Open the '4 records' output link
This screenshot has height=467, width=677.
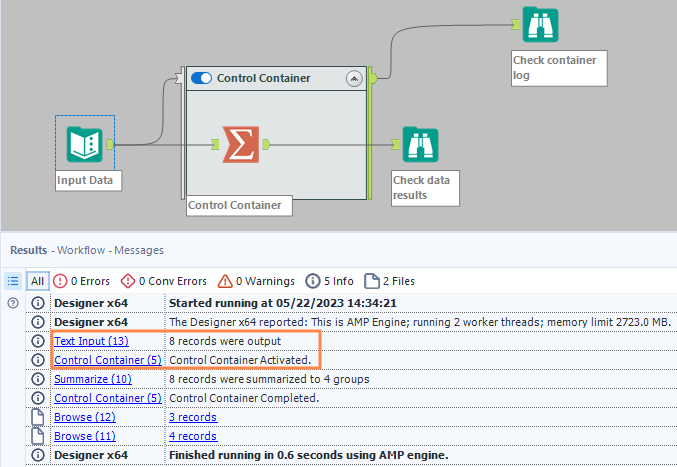click(192, 436)
